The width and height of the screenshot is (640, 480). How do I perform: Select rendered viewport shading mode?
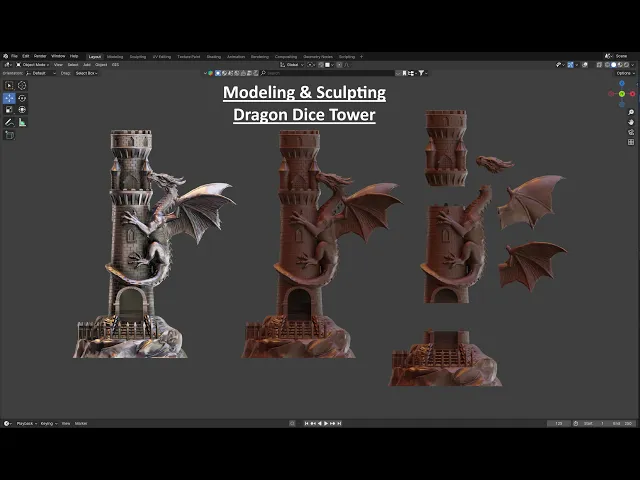[x=626, y=64]
